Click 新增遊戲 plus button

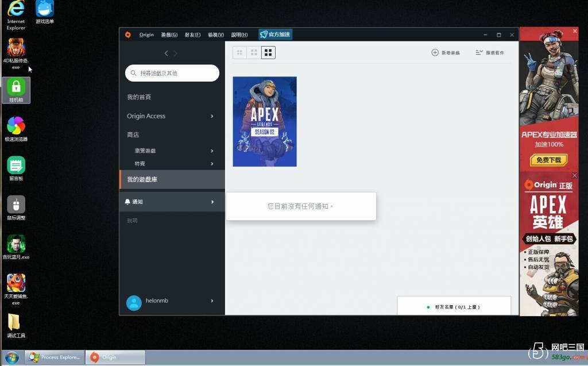(x=446, y=52)
